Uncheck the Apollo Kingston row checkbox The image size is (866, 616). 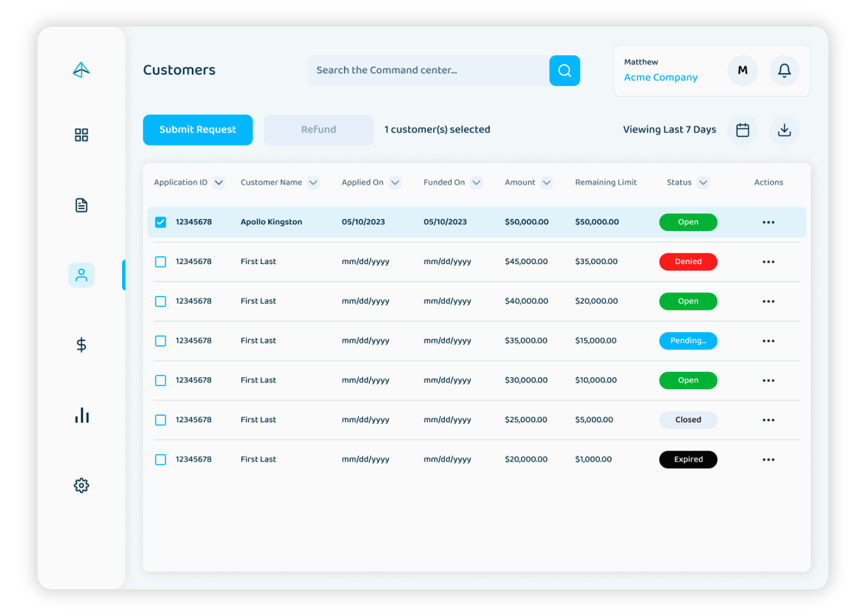coord(161,222)
